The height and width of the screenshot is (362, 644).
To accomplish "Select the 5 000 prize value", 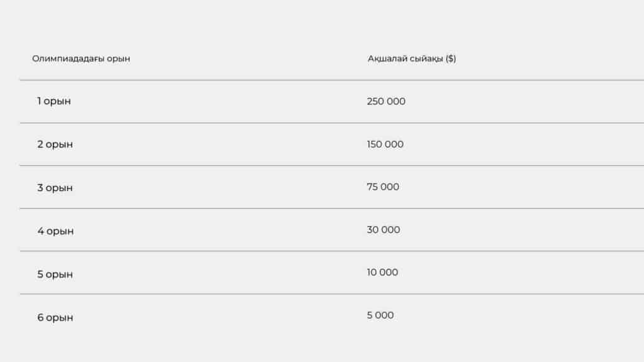I will [x=380, y=315].
